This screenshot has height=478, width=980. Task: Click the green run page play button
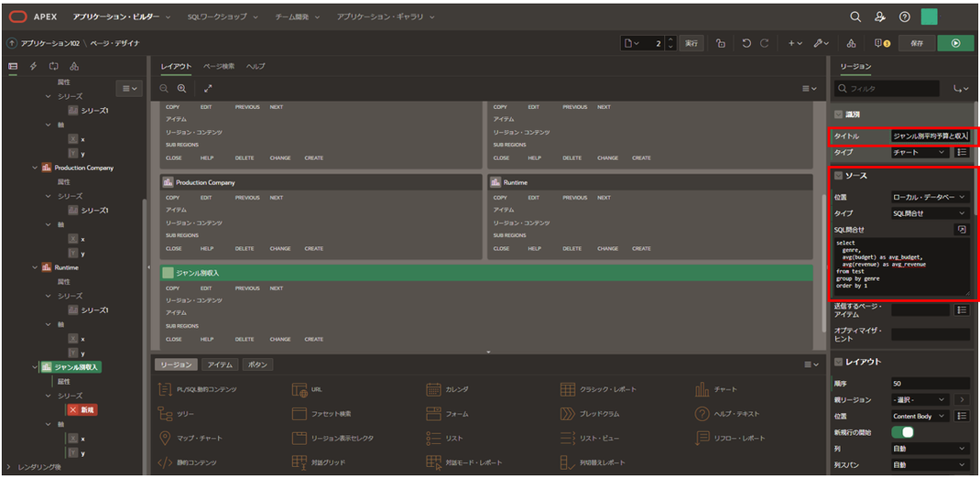coord(955,43)
